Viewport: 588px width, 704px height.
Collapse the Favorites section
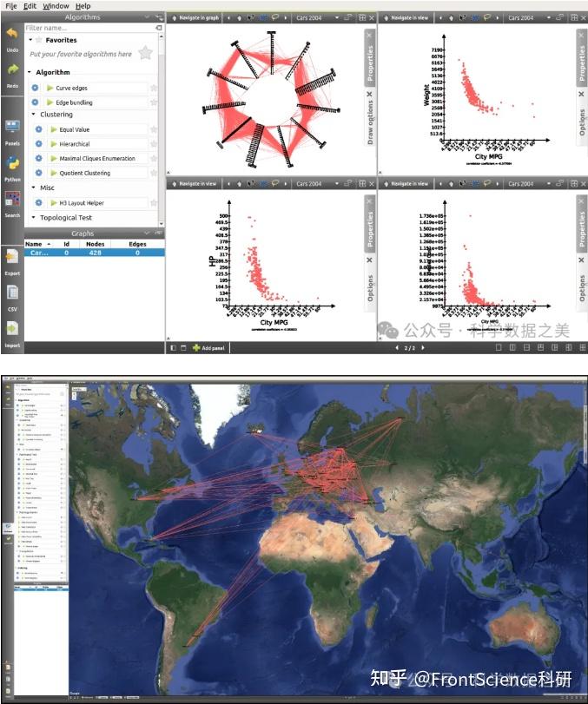30,40
